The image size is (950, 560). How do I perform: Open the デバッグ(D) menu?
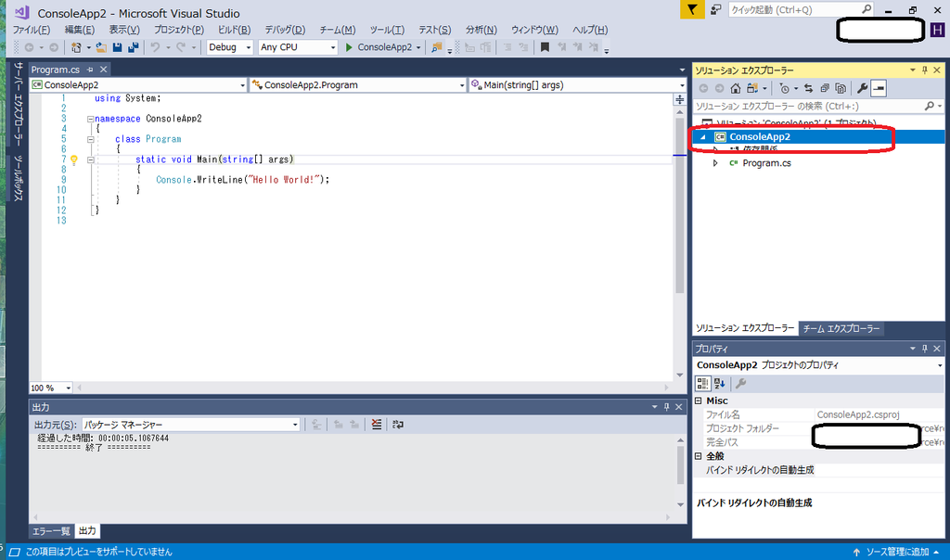(x=285, y=30)
